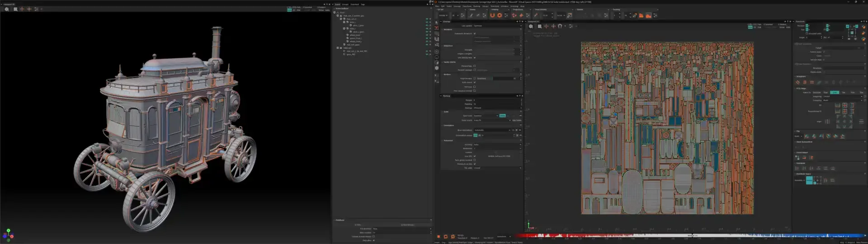
Task: Click the last orange Packing icon
Action: pos(648,15)
